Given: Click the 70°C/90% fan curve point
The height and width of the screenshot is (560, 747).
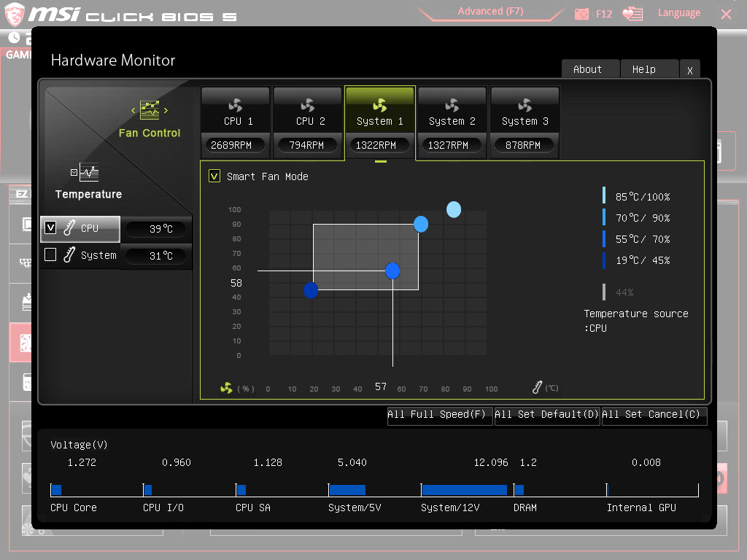Looking at the screenshot, I should coord(421,224).
